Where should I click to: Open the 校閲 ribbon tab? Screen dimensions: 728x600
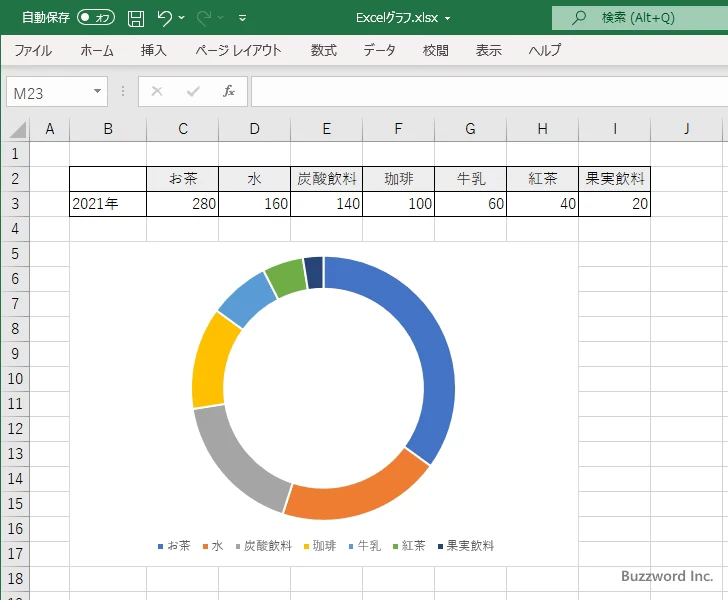tap(436, 50)
